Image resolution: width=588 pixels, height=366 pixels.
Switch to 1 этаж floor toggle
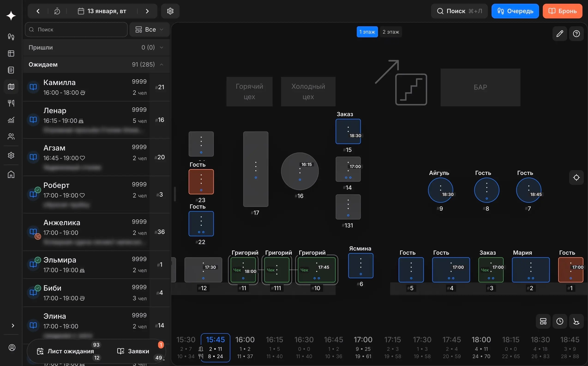(367, 32)
